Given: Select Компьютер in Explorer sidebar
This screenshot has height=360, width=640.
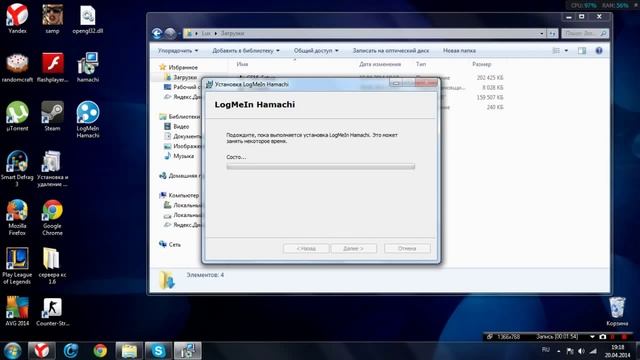Looking at the screenshot, I should [179, 195].
